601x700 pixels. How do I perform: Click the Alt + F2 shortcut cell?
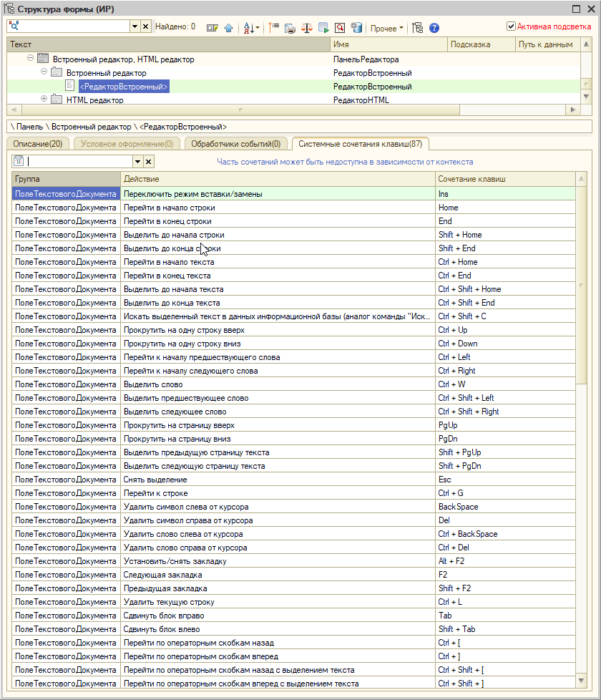pos(505,561)
